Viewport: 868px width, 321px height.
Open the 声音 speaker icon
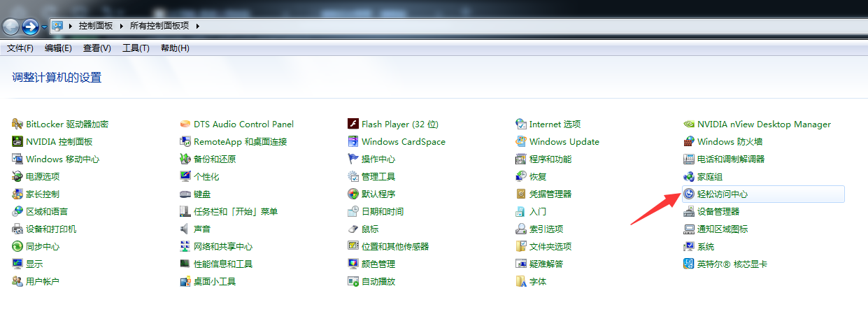click(185, 229)
